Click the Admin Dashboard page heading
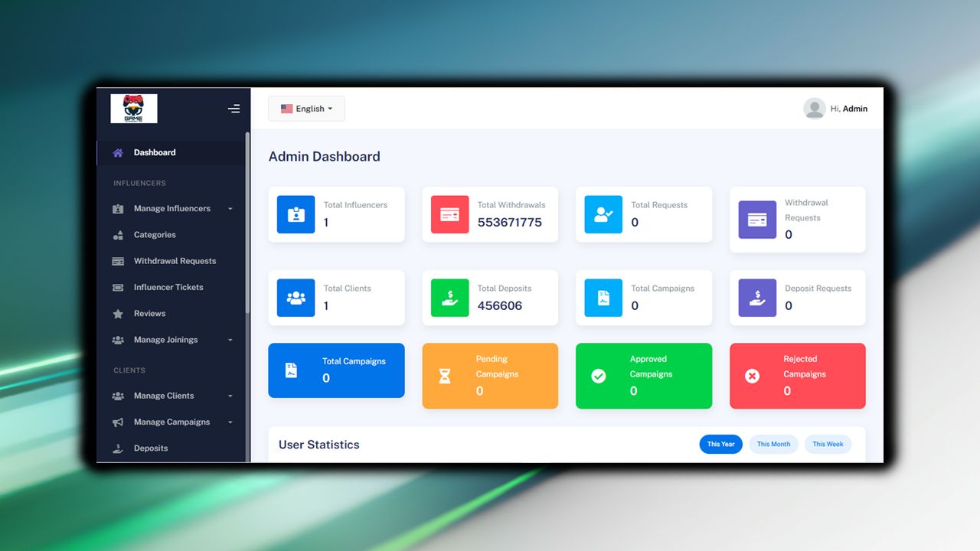The height and width of the screenshot is (551, 980). pyautogui.click(x=325, y=157)
